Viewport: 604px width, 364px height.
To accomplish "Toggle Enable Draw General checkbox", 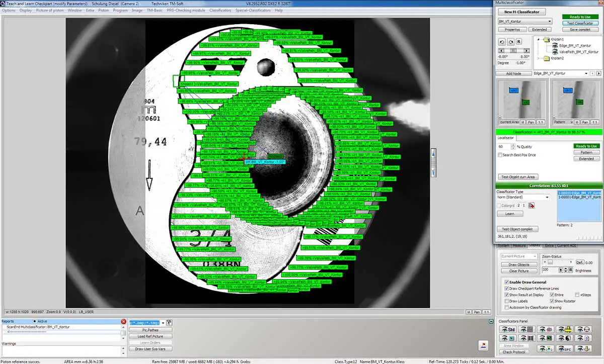I will click(x=506, y=282).
